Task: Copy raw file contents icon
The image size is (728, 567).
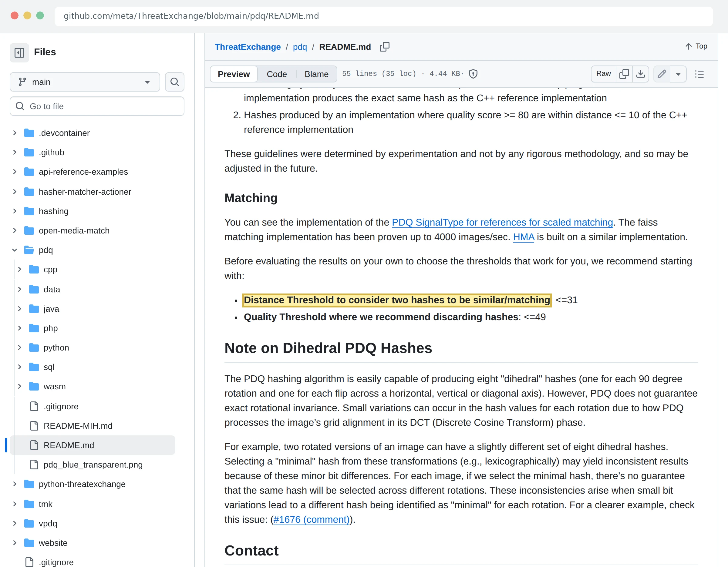Action: (624, 74)
